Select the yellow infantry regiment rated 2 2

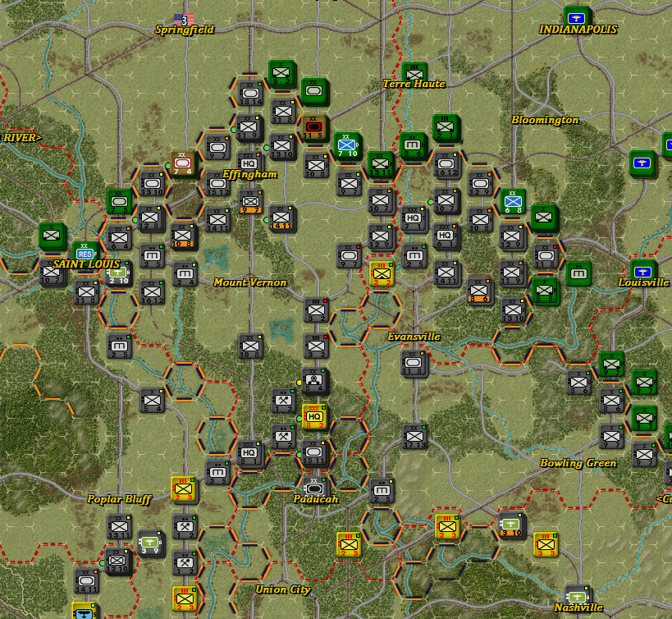pos(382,273)
